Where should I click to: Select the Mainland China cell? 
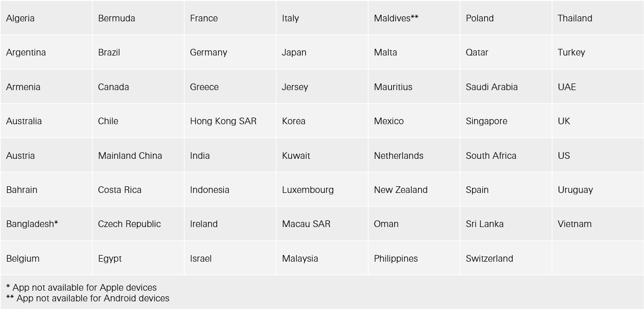tap(130, 156)
